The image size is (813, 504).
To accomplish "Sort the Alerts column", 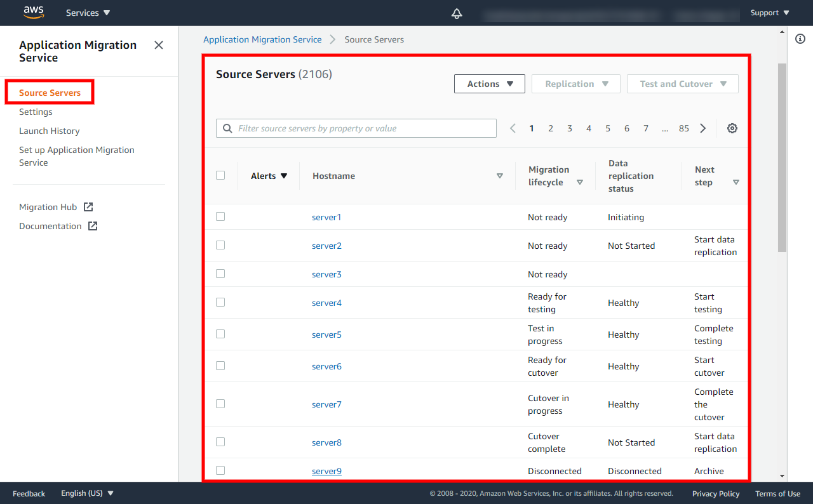I will (269, 176).
